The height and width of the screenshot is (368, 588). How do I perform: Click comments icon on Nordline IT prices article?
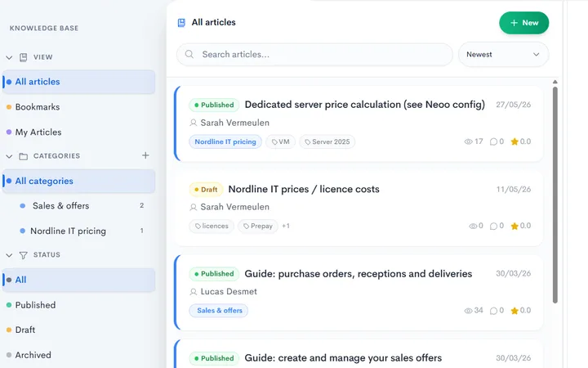pyautogui.click(x=493, y=226)
